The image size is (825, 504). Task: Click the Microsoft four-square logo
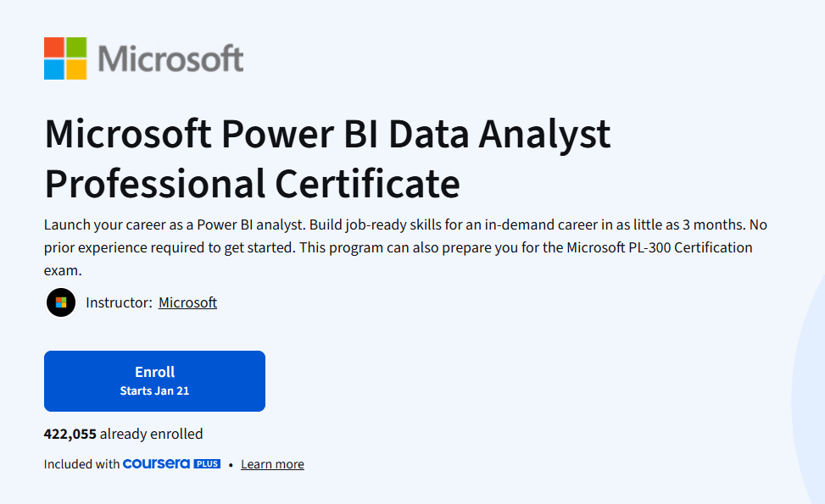coord(64,58)
